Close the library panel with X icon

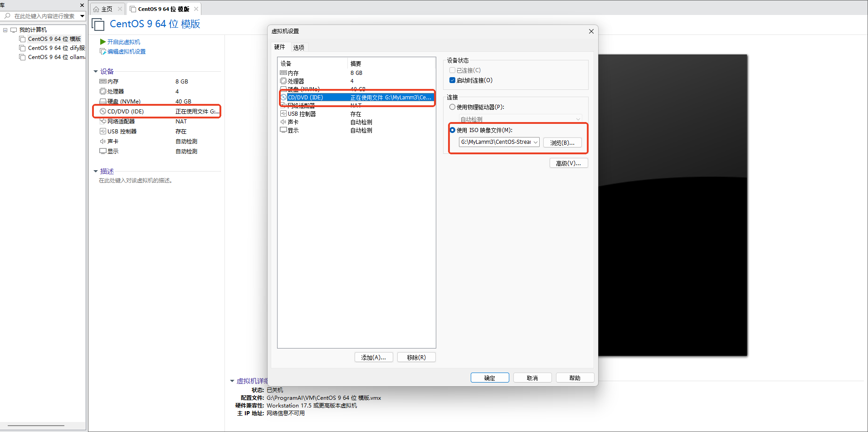pyautogui.click(x=82, y=5)
